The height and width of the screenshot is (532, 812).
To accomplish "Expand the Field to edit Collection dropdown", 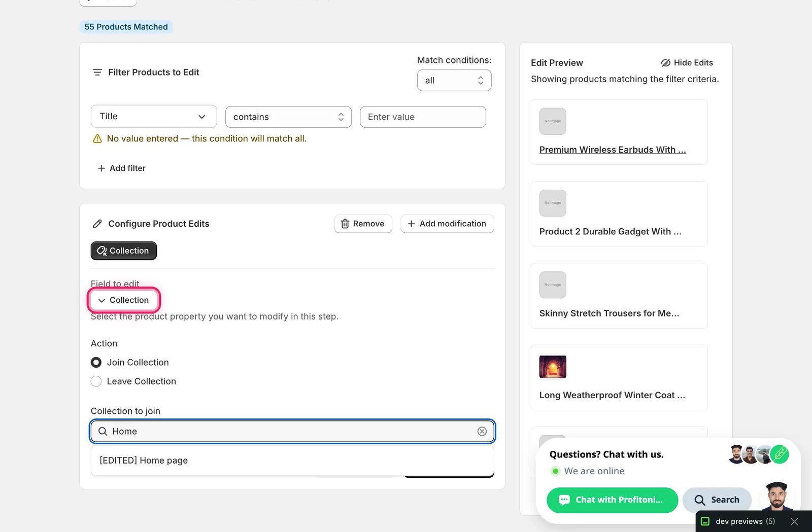I will (124, 300).
